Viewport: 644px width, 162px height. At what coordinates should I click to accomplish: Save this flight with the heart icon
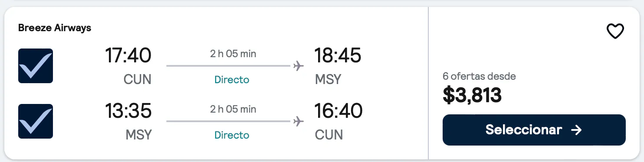pyautogui.click(x=615, y=31)
